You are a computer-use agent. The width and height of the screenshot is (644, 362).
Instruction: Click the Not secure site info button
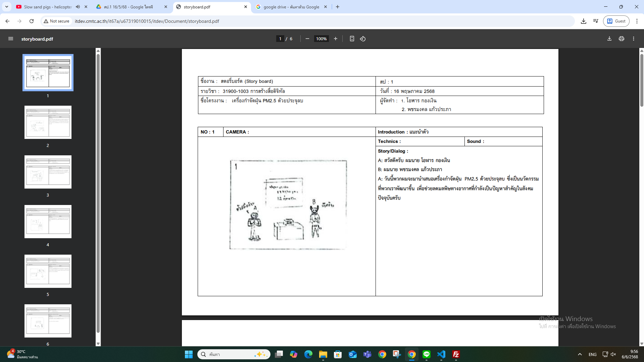tap(56, 21)
